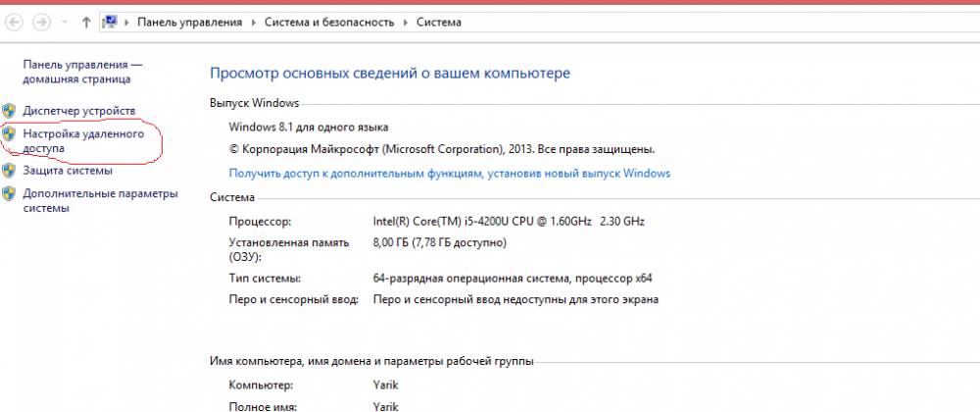This screenshot has height=412, width=980.
Task: Open the 'Диспетчер устройств' link
Action: [79, 111]
